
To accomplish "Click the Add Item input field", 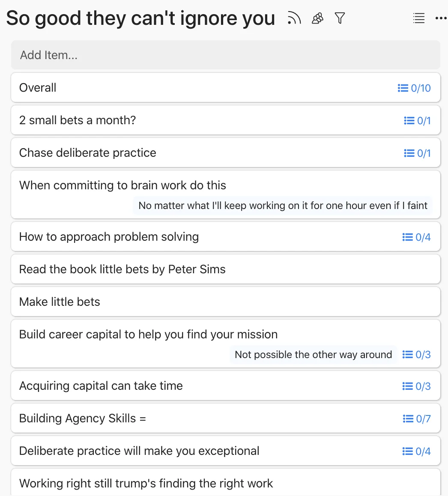I will [226, 55].
